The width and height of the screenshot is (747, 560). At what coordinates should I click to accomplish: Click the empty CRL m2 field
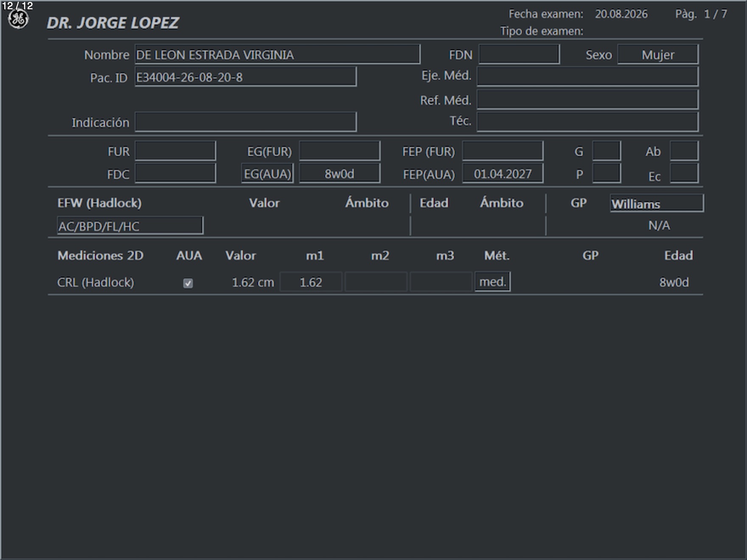[376, 282]
